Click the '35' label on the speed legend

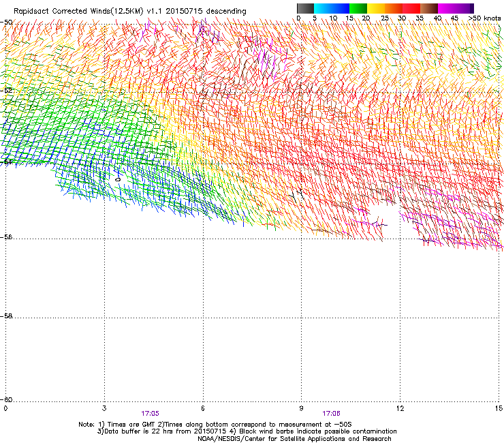tap(420, 18)
